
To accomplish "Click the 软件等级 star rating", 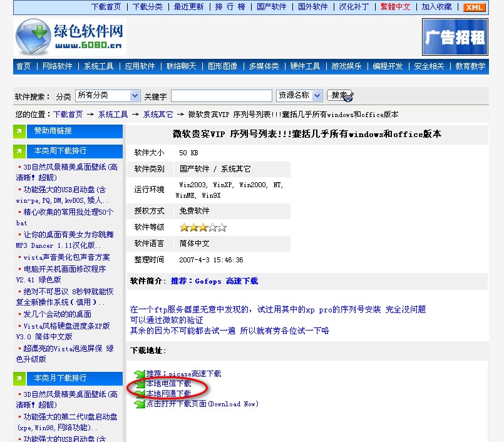I will [x=203, y=228].
